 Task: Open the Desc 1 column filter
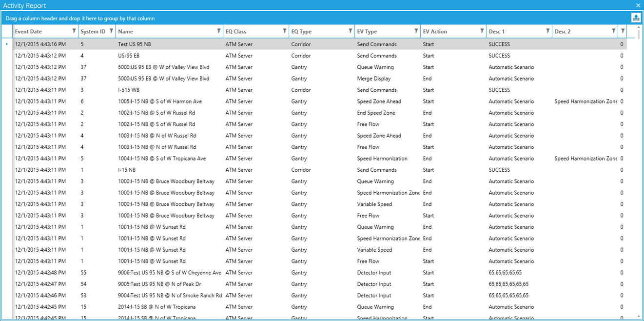[x=548, y=31]
